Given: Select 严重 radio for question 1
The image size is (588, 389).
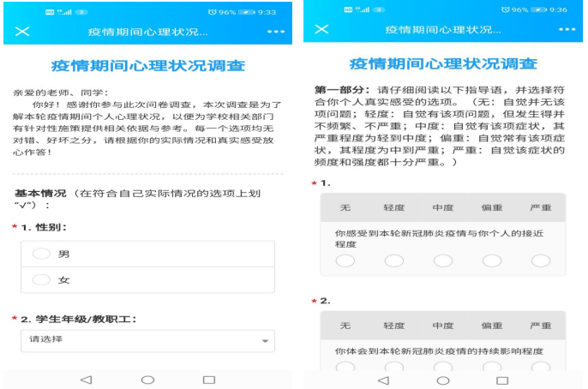Looking at the screenshot, I should click(541, 260).
